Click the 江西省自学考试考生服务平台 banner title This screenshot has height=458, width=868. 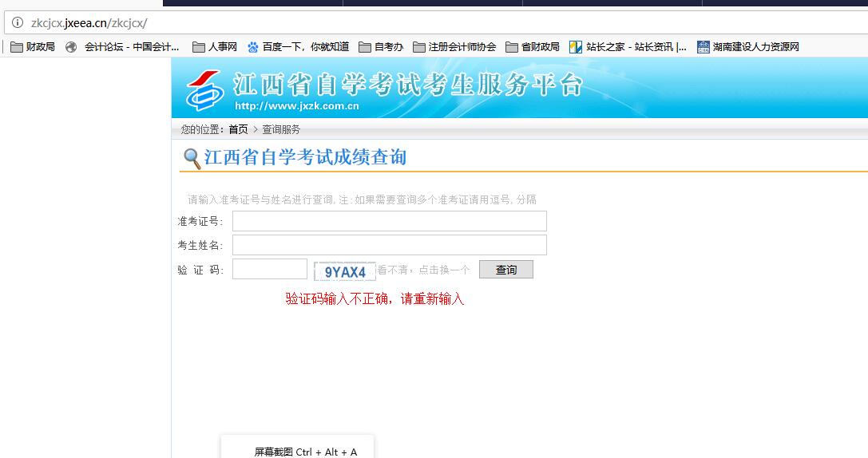tap(408, 85)
